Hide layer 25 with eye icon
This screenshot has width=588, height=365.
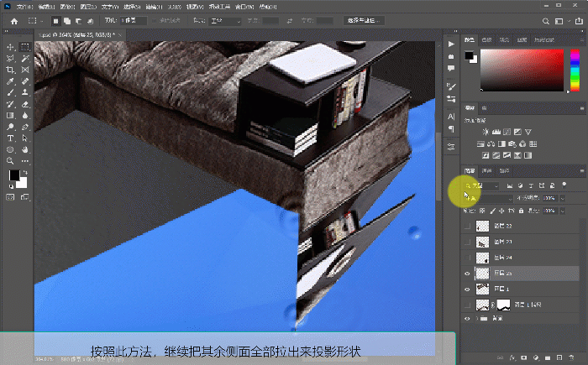coord(467,274)
